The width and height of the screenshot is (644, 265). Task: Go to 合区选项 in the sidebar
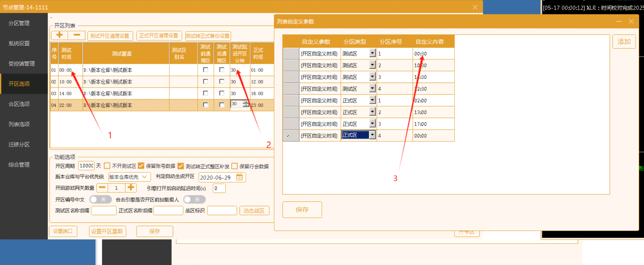19,104
